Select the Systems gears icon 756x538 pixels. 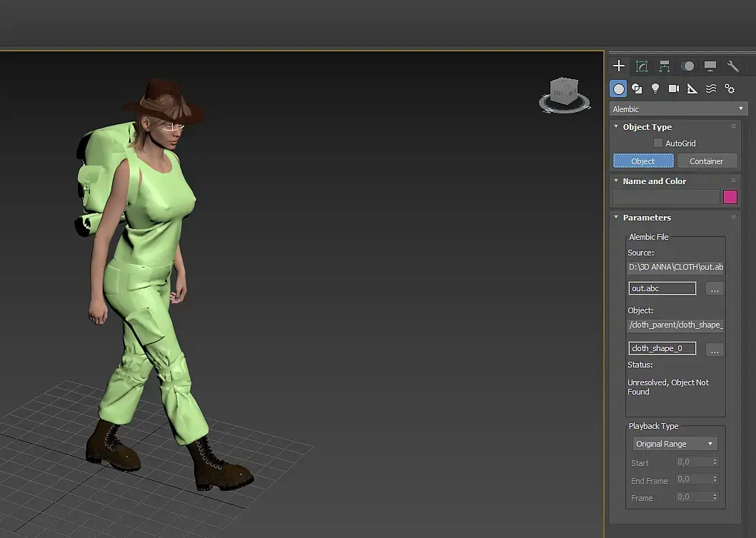[730, 88]
